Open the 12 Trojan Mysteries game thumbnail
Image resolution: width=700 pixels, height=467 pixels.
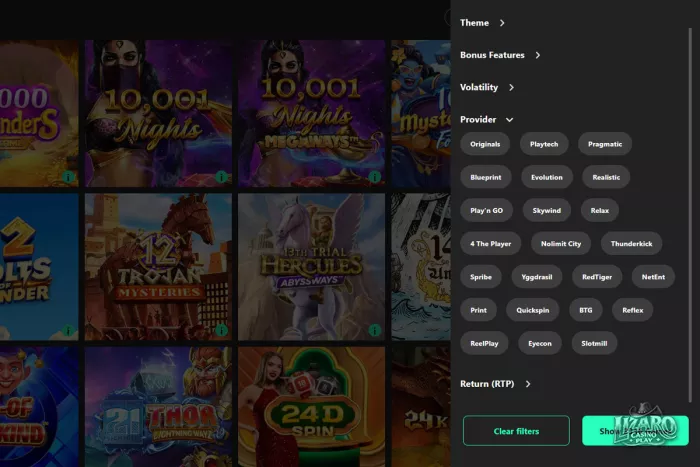158,267
